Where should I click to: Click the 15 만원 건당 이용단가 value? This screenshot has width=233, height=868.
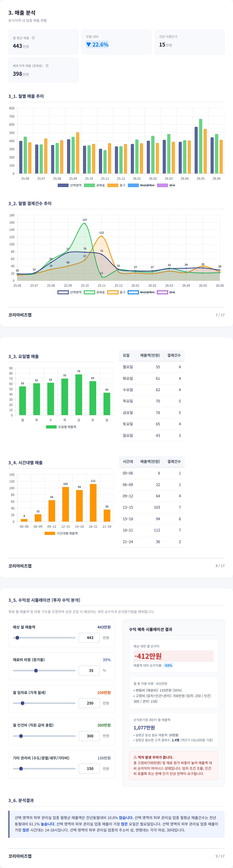(x=165, y=44)
